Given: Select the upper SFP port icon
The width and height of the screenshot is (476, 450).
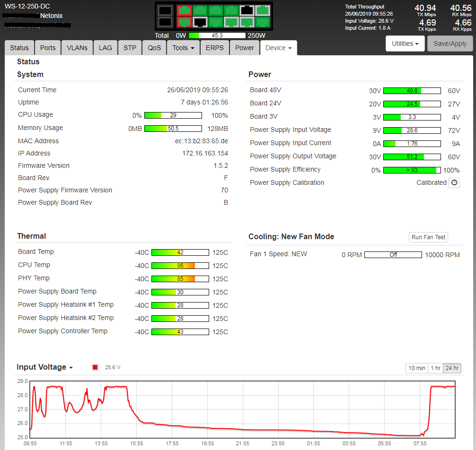Looking at the screenshot, I should [x=165, y=10].
